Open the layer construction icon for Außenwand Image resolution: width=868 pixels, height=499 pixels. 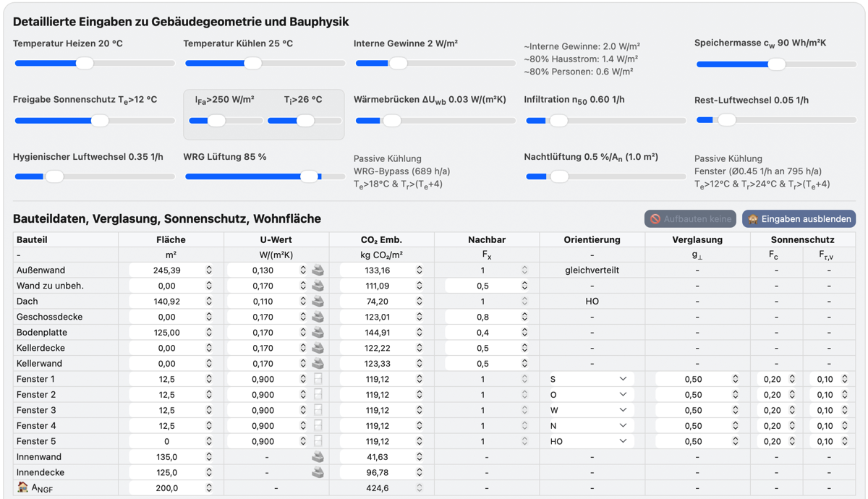tap(318, 270)
